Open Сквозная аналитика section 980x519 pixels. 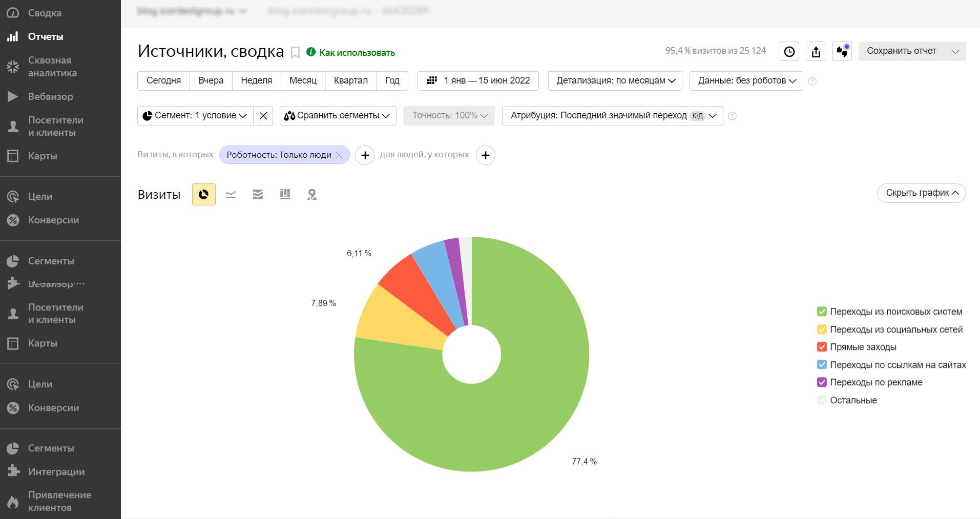pos(52,67)
